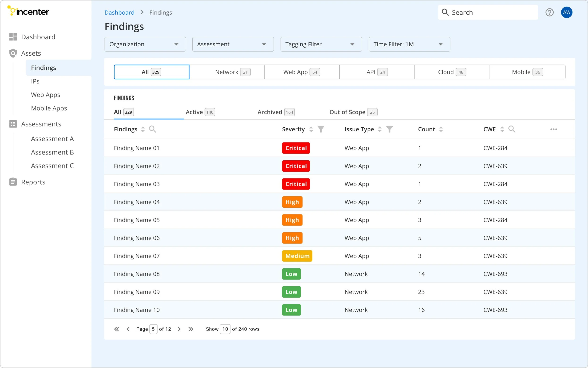Click the Reports sidebar icon
The width and height of the screenshot is (588, 368).
(13, 182)
